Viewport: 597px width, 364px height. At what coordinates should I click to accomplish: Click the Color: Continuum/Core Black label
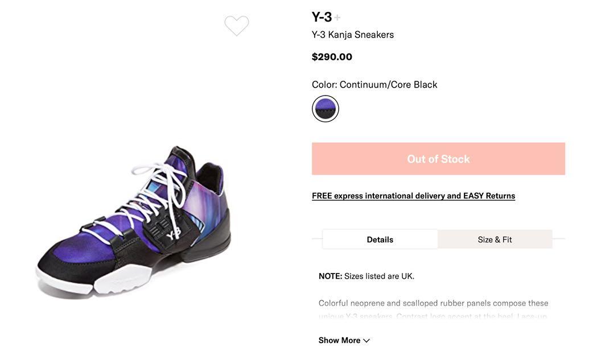pyautogui.click(x=374, y=84)
